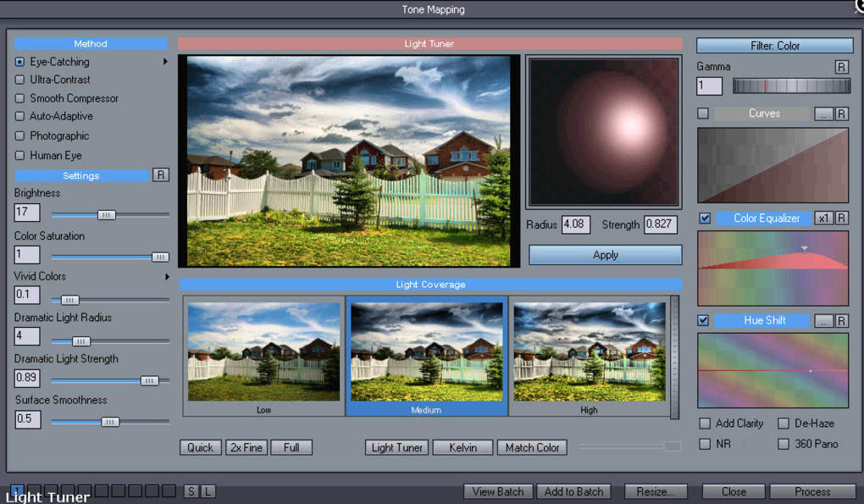Click the Brightness slider handle
This screenshot has width=864, height=504.
tap(107, 215)
